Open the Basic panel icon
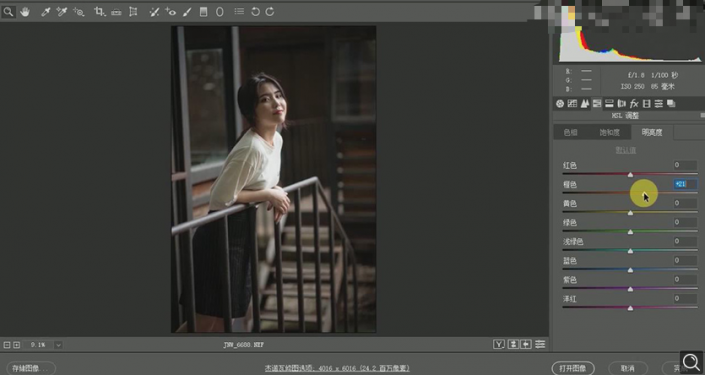 click(560, 103)
